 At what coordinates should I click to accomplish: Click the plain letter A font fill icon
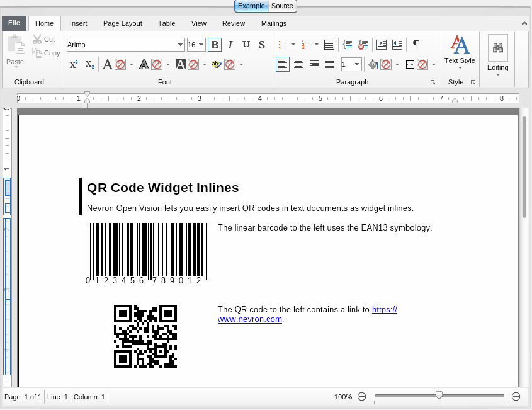tap(108, 64)
